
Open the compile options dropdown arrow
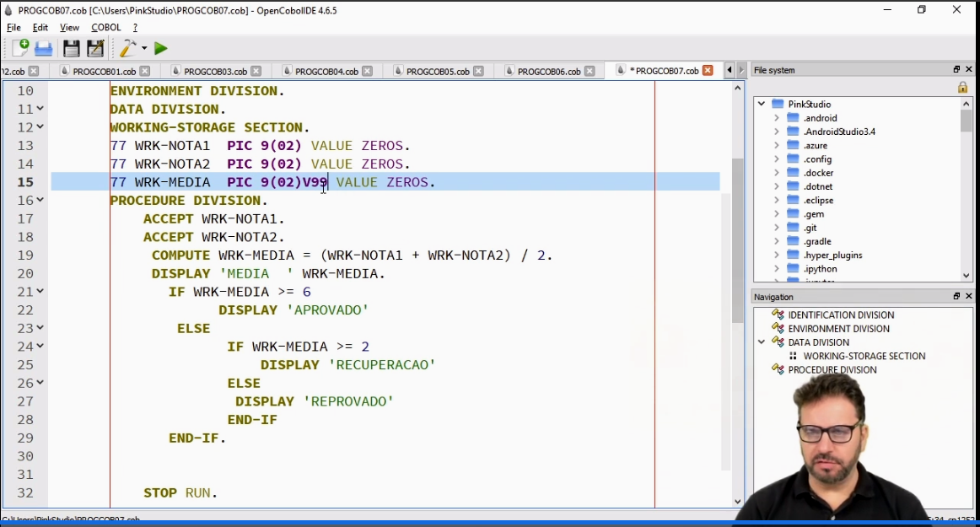coord(144,49)
